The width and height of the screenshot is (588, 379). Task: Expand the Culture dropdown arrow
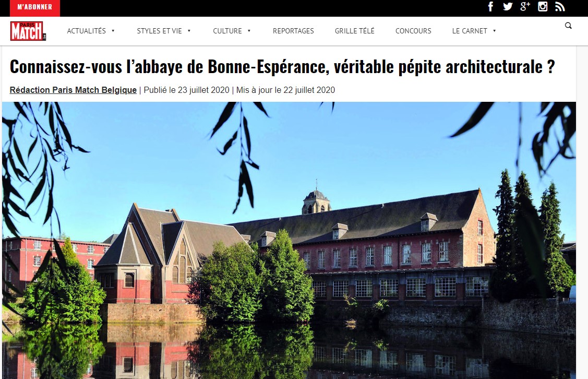[x=249, y=31]
